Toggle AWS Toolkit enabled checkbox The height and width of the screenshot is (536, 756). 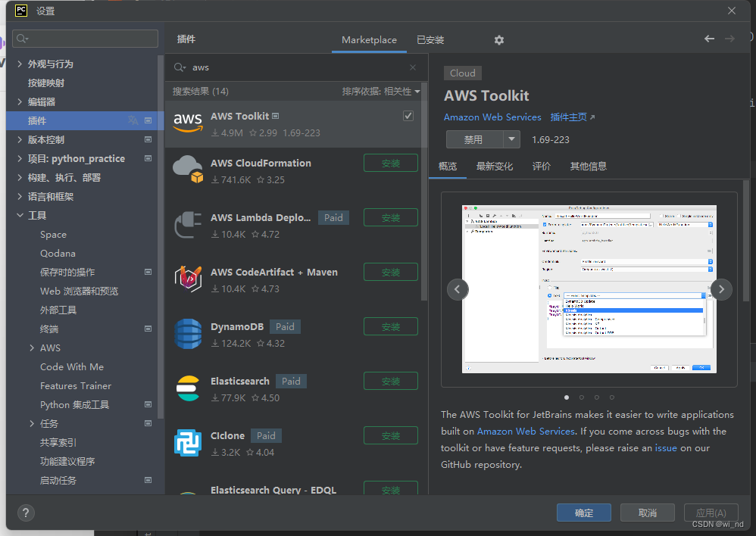[408, 116]
